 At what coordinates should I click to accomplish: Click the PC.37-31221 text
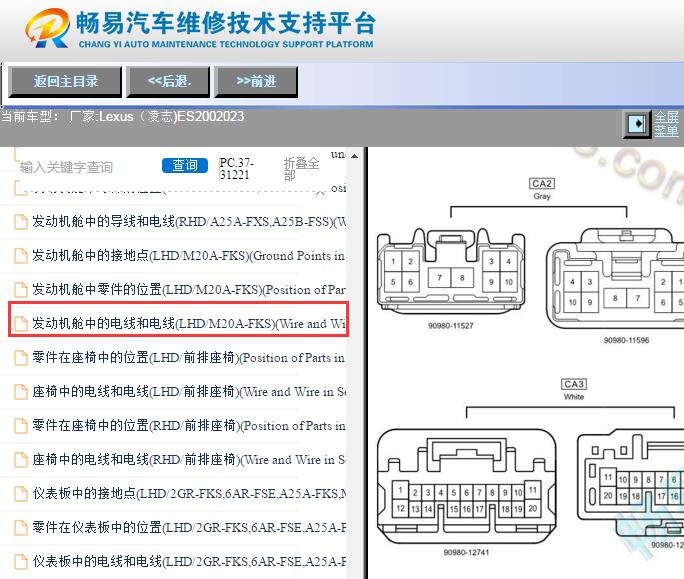point(236,168)
